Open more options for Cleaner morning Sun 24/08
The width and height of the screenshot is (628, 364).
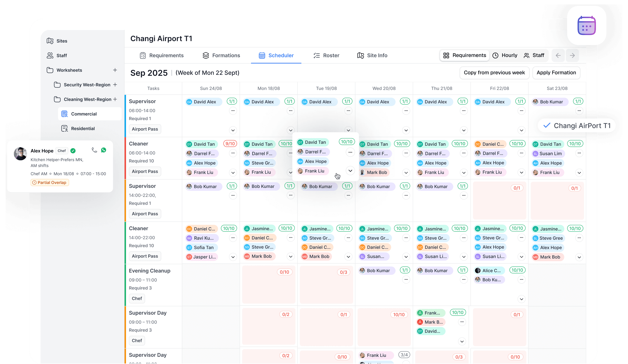[233, 153]
